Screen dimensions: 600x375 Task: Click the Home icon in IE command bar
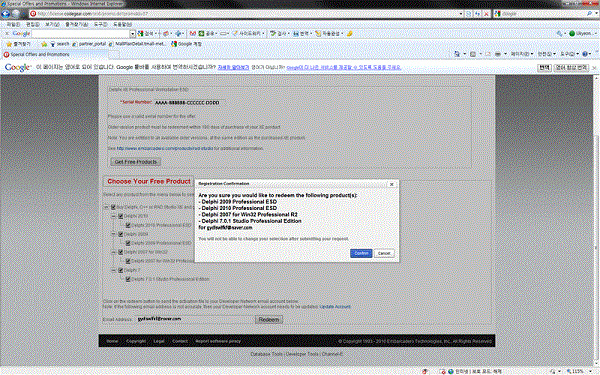click(x=457, y=54)
